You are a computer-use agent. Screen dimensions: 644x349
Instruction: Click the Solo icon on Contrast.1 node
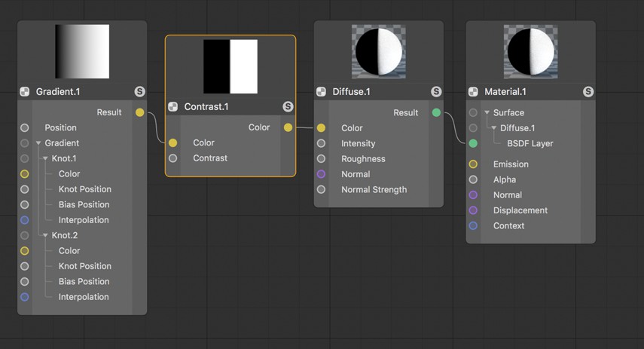coord(288,107)
